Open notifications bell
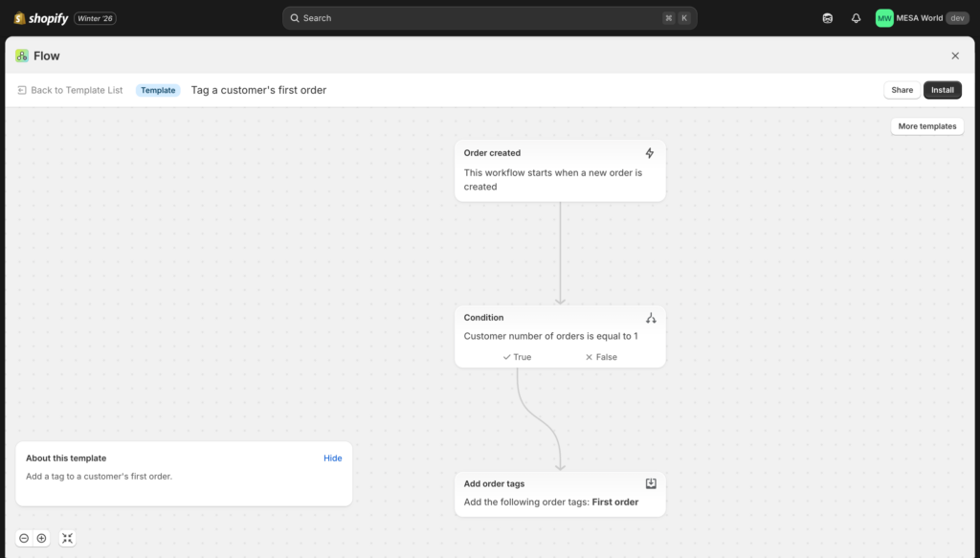Screen dimensions: 980x558 click(x=857, y=18)
